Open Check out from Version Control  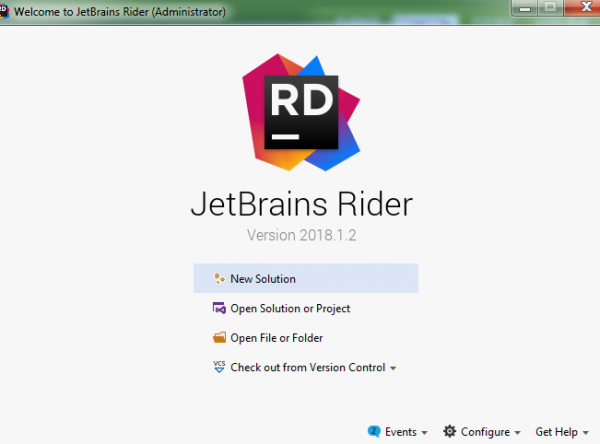click(308, 367)
